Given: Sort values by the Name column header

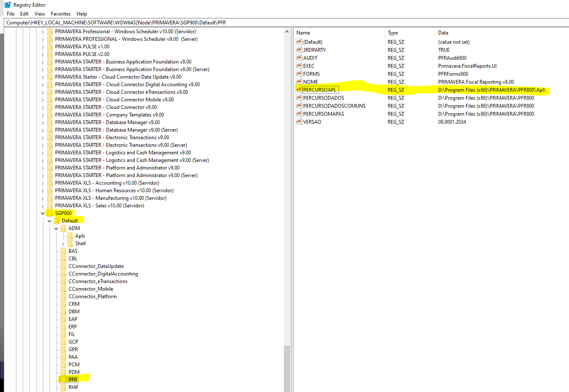Looking at the screenshot, I should pyautogui.click(x=303, y=33).
